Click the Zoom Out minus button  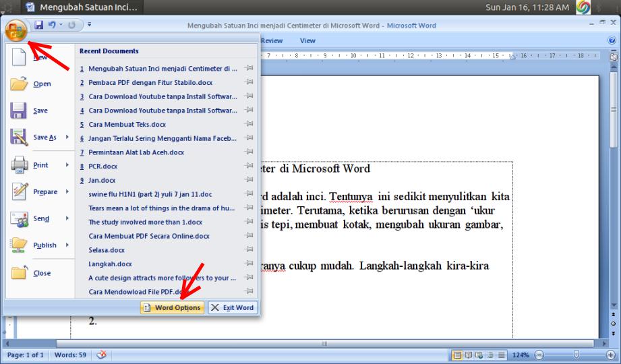tap(539, 355)
